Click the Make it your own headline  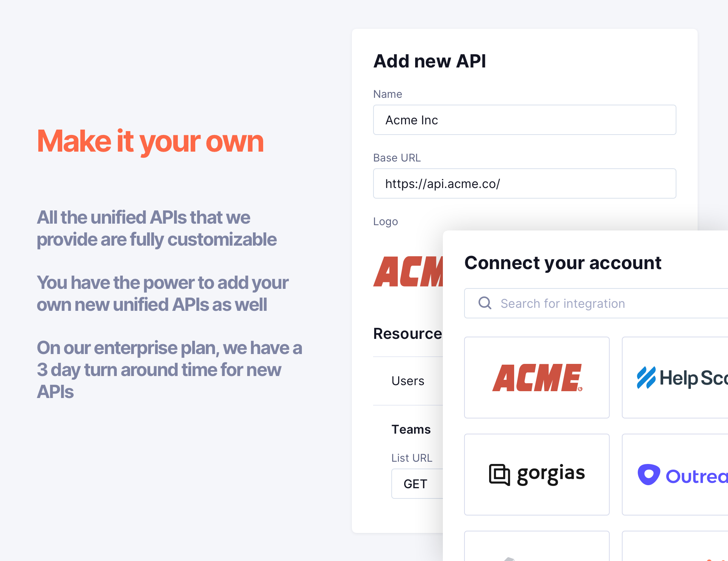150,141
